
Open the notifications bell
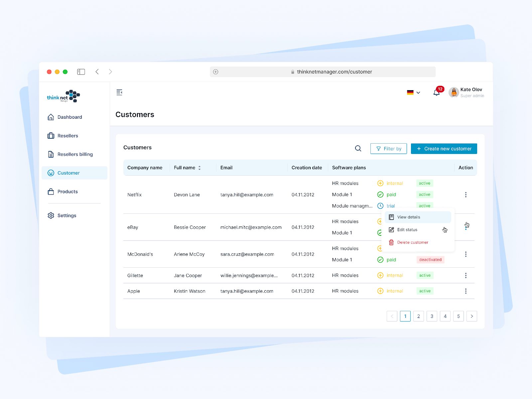click(x=437, y=92)
